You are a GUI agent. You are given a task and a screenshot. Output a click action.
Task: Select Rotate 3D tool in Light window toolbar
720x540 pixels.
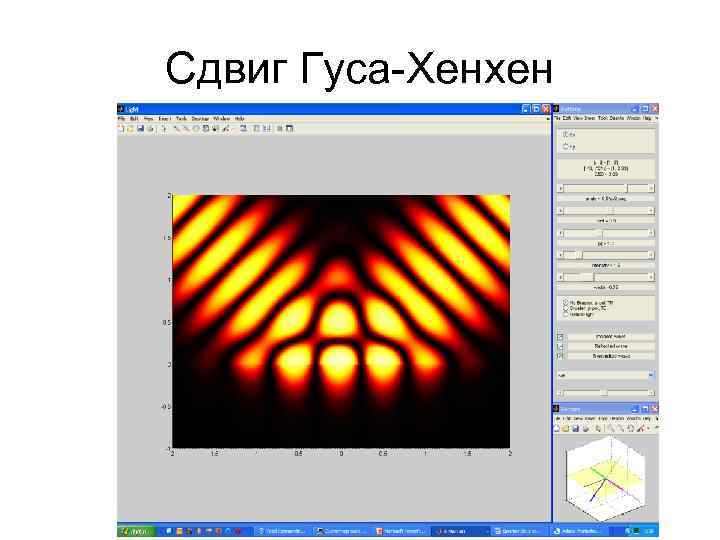[x=205, y=129]
